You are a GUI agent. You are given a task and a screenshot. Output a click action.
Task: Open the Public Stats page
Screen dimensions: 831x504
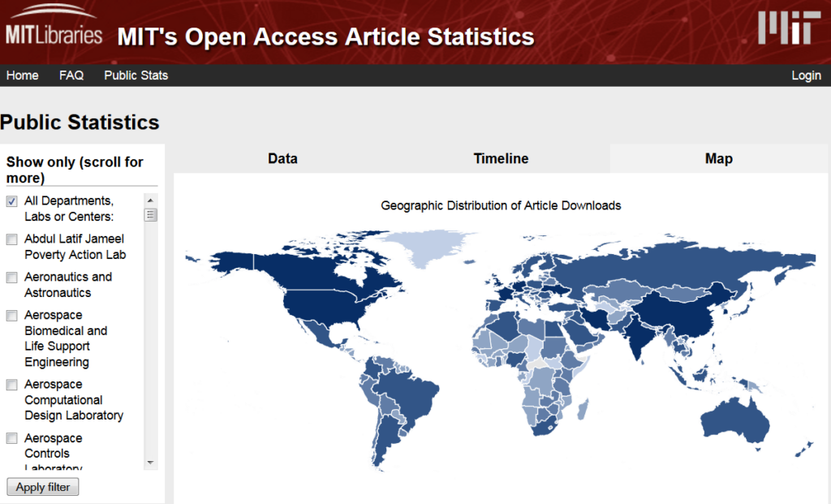pos(136,75)
